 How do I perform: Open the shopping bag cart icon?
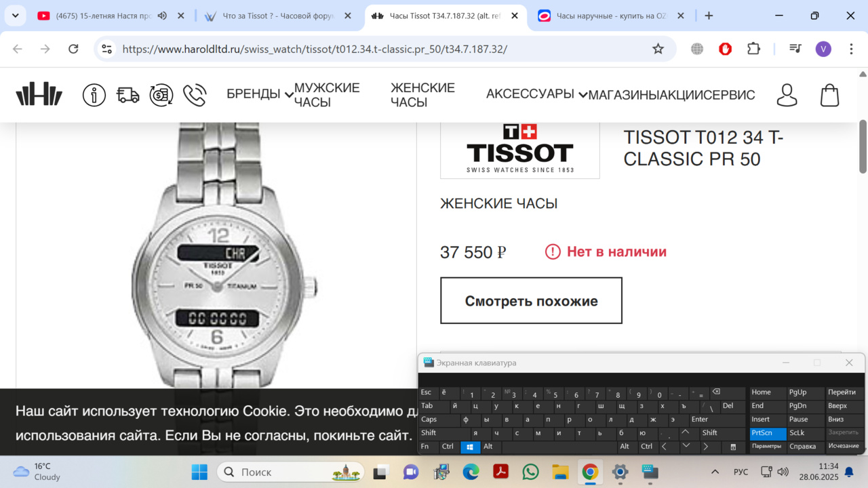click(830, 95)
